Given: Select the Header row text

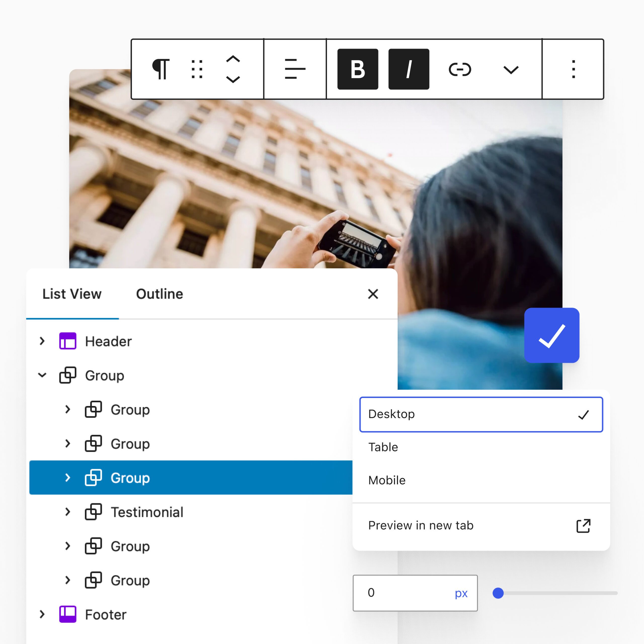Looking at the screenshot, I should [108, 341].
